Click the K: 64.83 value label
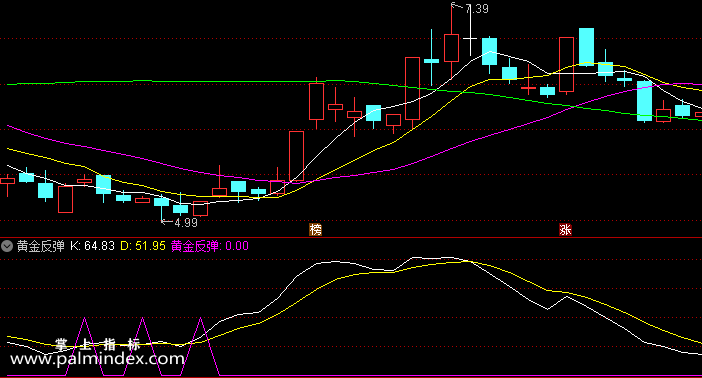The image size is (702, 378). 92,246
